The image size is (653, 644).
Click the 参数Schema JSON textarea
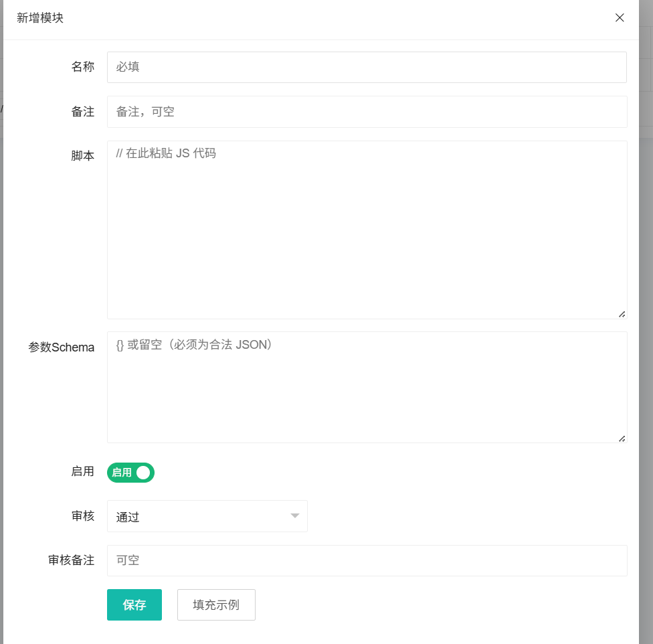[x=367, y=387]
